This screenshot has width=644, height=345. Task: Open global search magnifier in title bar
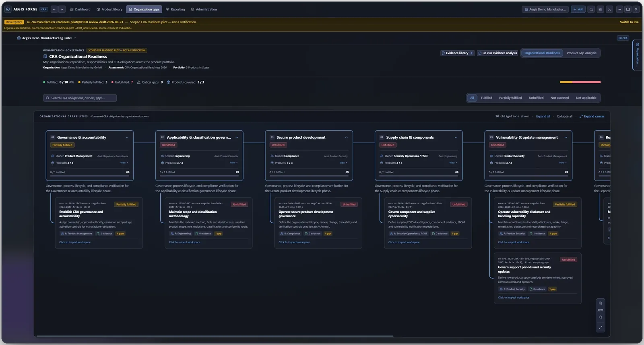coord(591,9)
